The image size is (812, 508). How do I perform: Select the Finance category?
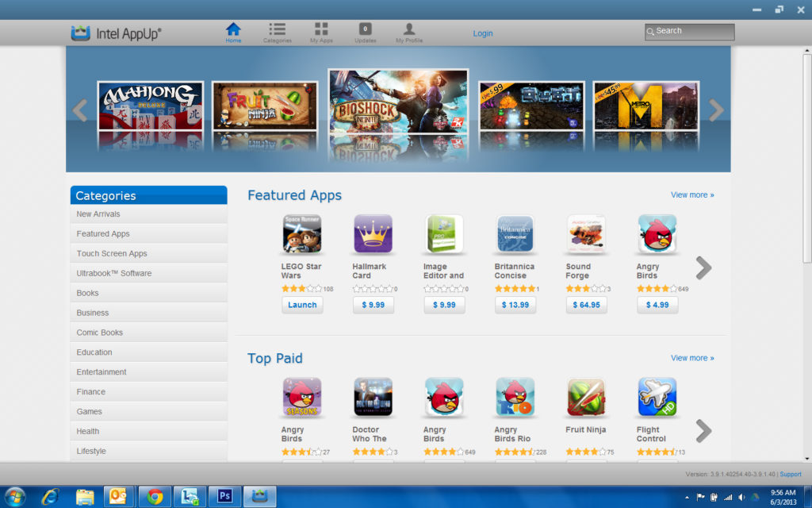(148, 392)
